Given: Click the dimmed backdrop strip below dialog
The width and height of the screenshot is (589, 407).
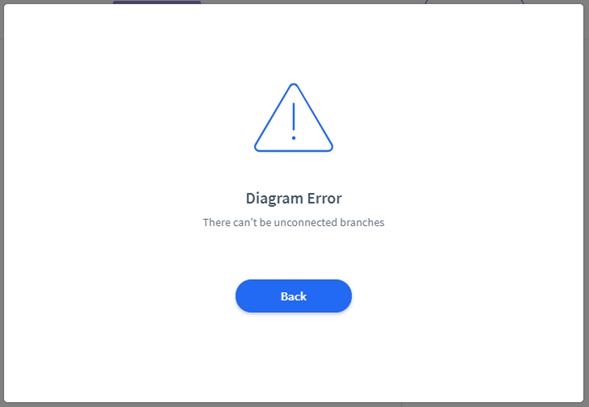Looking at the screenshot, I should (294, 405).
